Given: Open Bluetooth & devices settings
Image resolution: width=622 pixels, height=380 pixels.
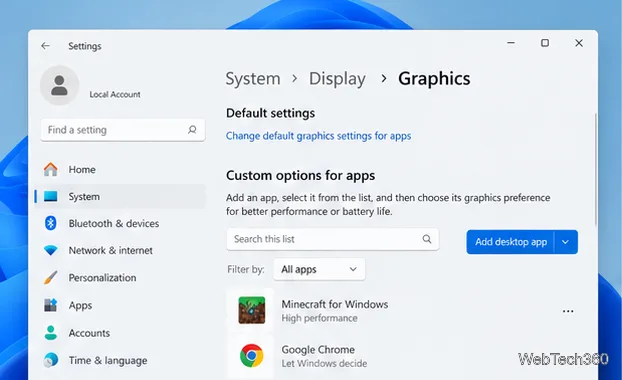Looking at the screenshot, I should pos(120,223).
